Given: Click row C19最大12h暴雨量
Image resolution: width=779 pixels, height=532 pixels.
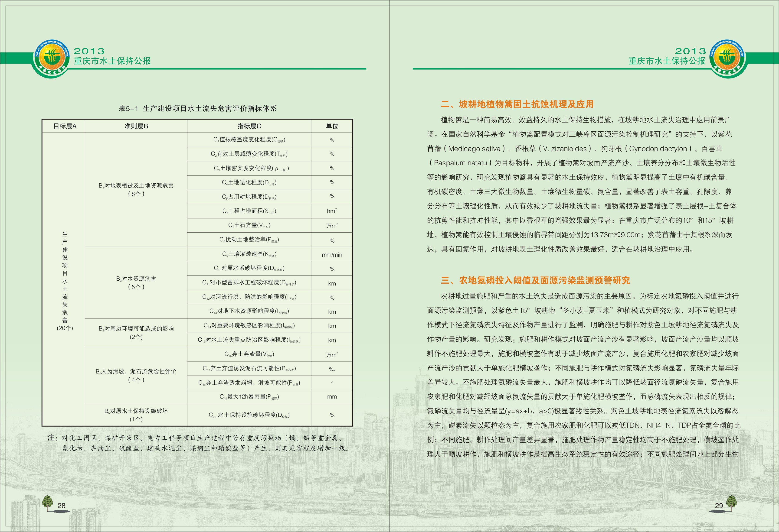Looking at the screenshot, I should 249,397.
